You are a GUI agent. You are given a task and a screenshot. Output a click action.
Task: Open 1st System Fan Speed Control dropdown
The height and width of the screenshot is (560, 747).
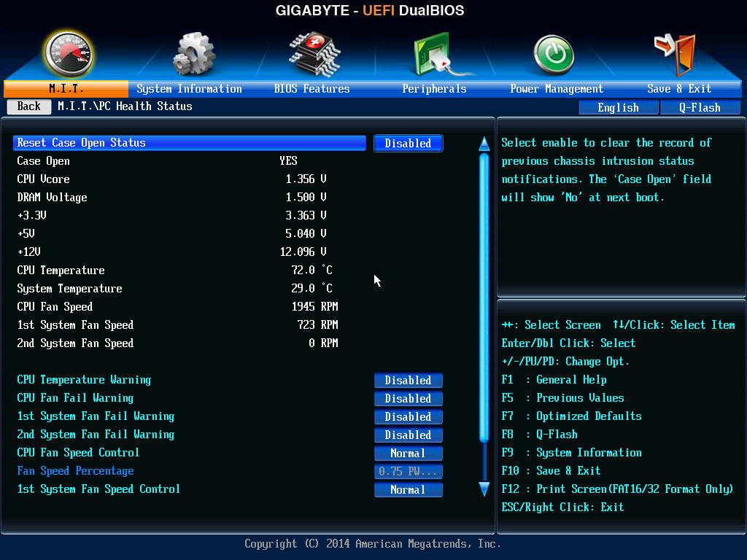(408, 490)
